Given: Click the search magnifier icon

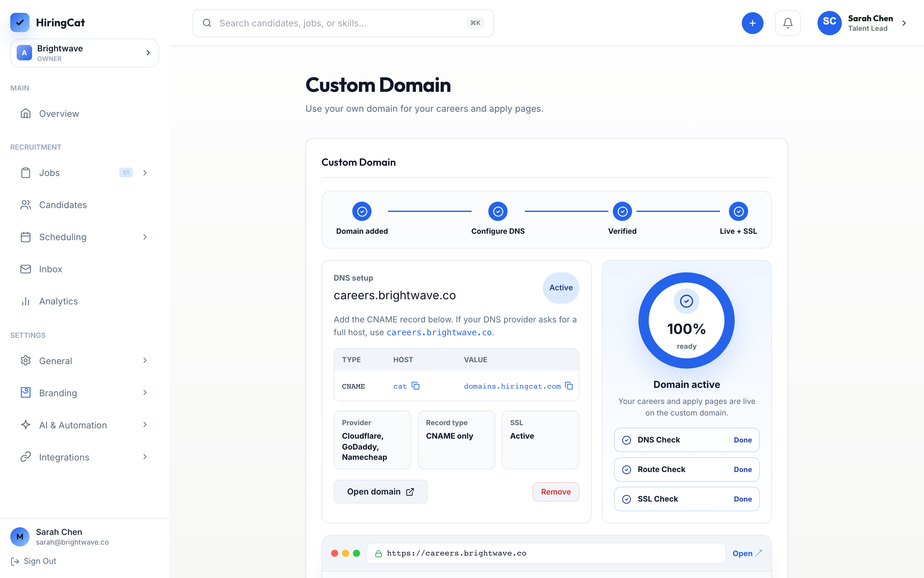Looking at the screenshot, I should 207,23.
